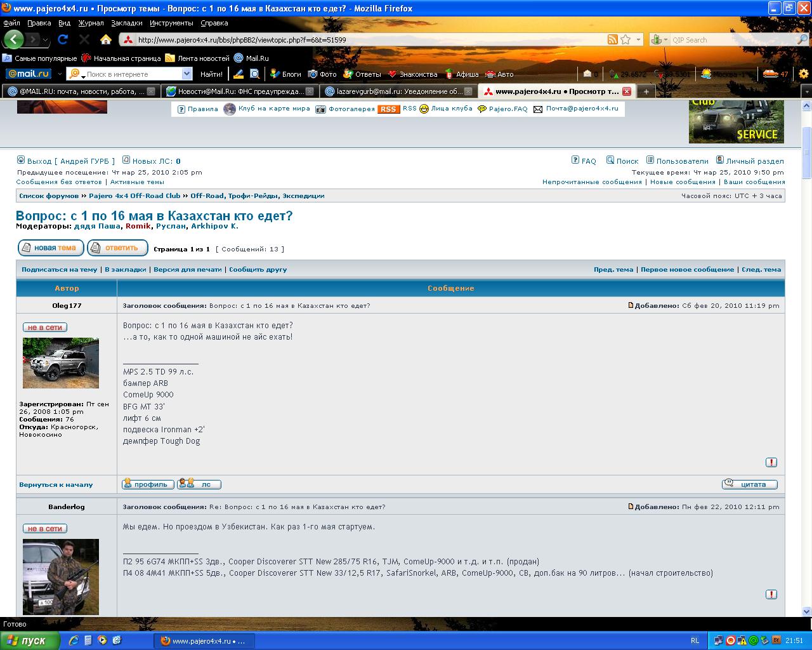Click the home page icon
Screen dimensions: 812x650
[105, 39]
